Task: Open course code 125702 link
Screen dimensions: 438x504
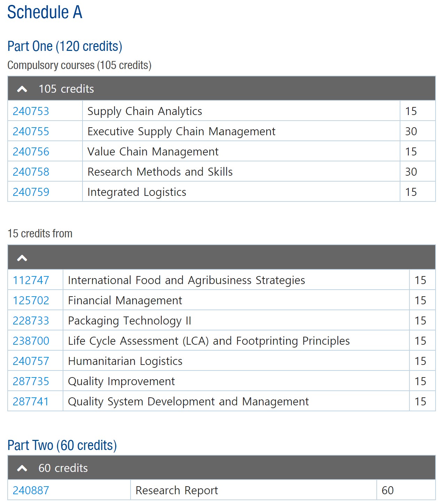Action: coord(31,300)
